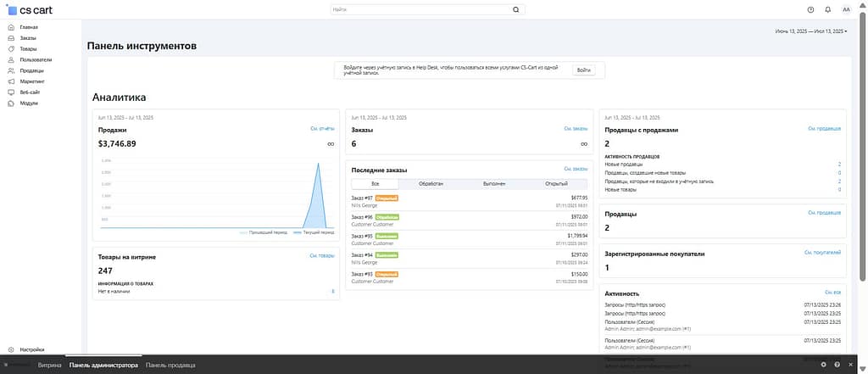
Task: Open the help question-mark icon in the header
Action: [x=810, y=9]
